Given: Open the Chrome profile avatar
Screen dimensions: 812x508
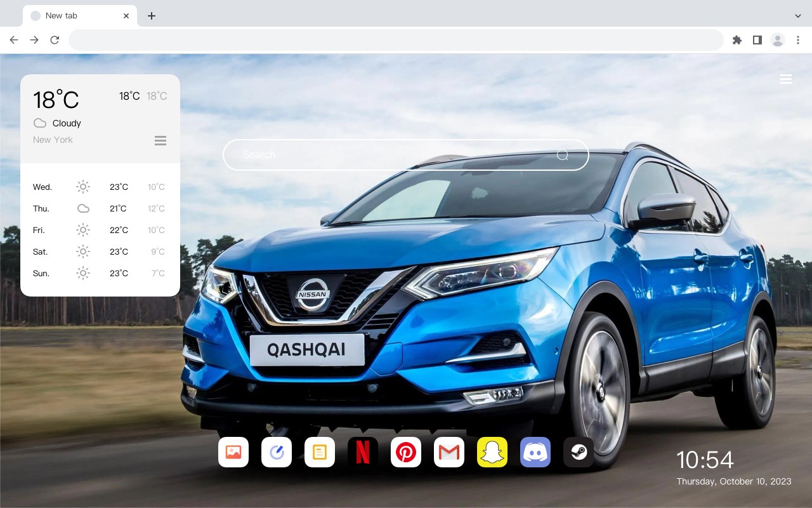Looking at the screenshot, I should point(778,40).
